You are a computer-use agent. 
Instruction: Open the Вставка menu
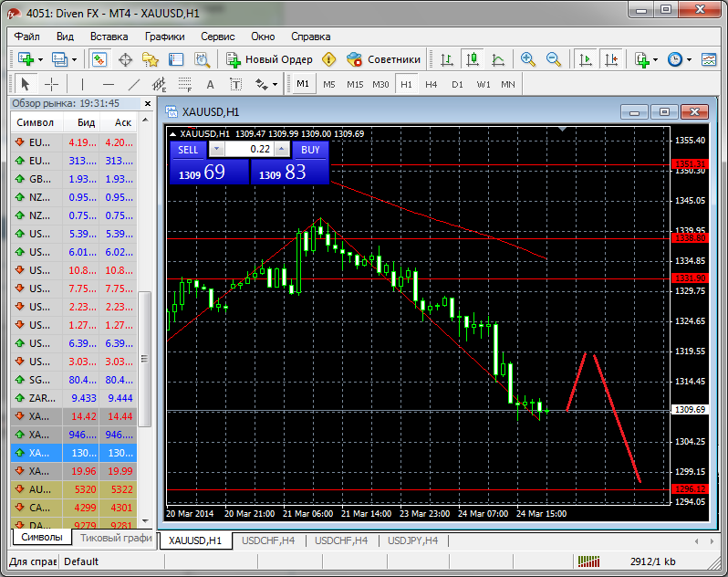(x=109, y=37)
